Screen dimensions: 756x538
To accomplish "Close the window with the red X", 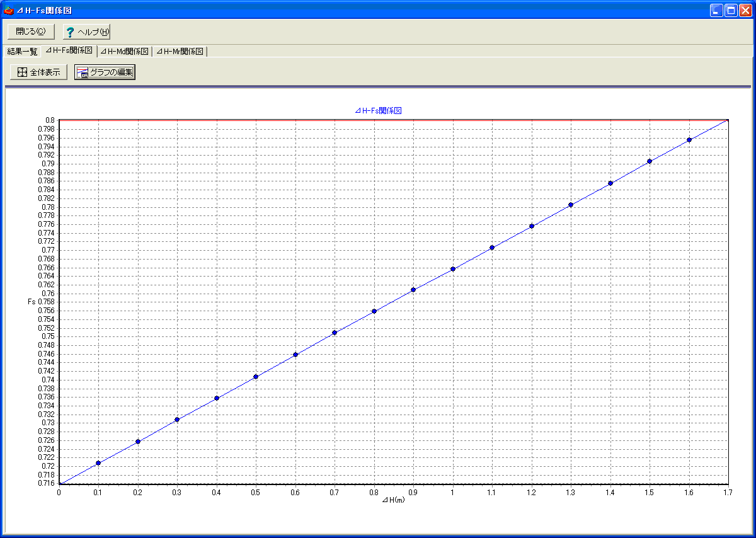I will (x=746, y=10).
